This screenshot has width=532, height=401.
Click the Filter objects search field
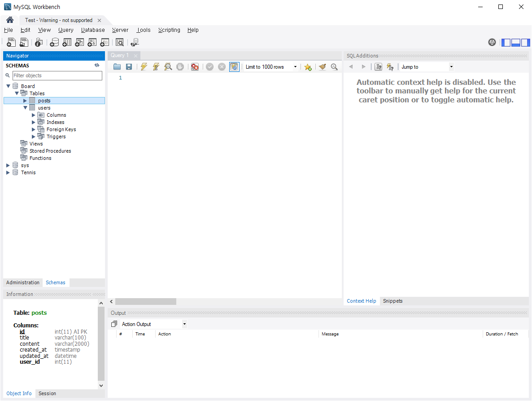click(x=57, y=75)
